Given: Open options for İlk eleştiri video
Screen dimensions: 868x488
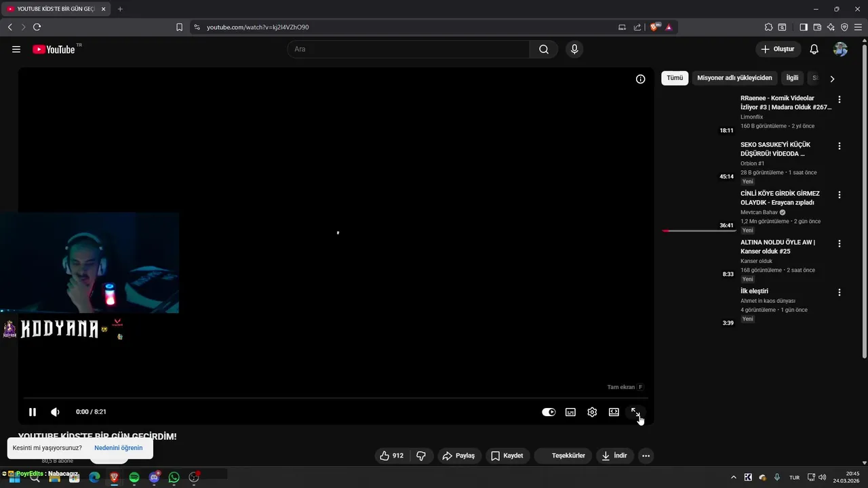Looking at the screenshot, I should click(x=840, y=293).
